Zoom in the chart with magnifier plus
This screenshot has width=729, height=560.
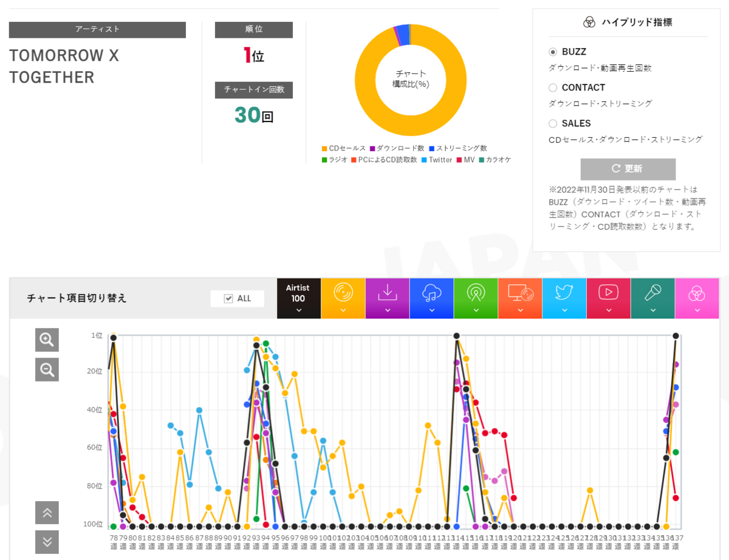(x=47, y=340)
